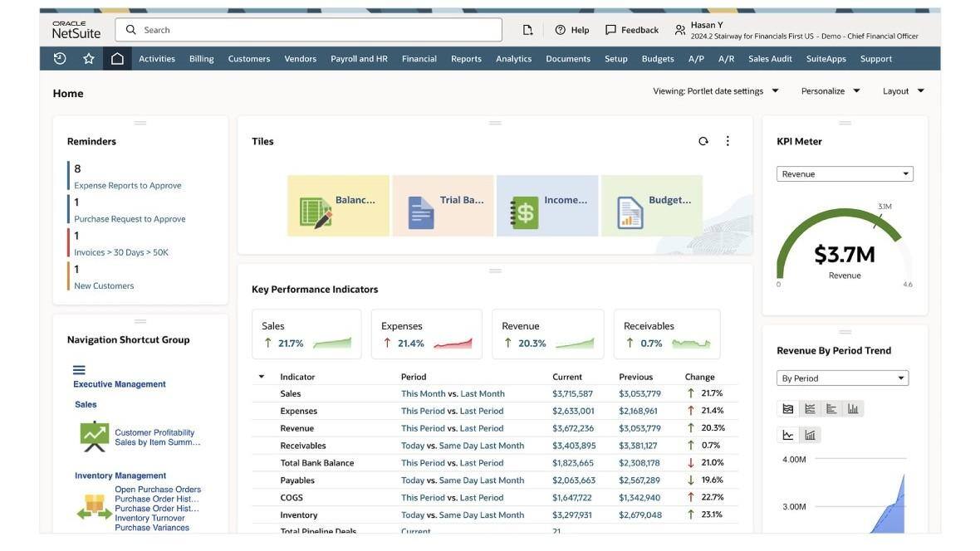Open the Income Statement tile

[x=547, y=206]
